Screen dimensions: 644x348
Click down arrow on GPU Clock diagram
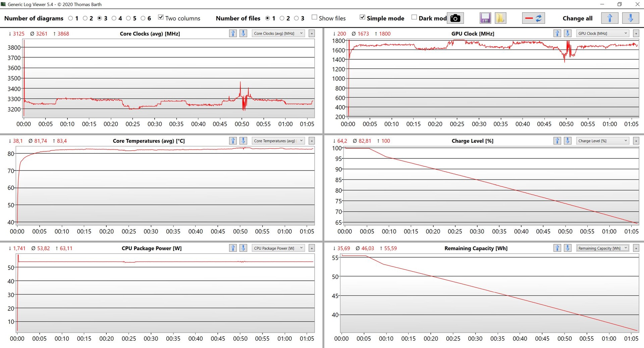[x=568, y=33]
